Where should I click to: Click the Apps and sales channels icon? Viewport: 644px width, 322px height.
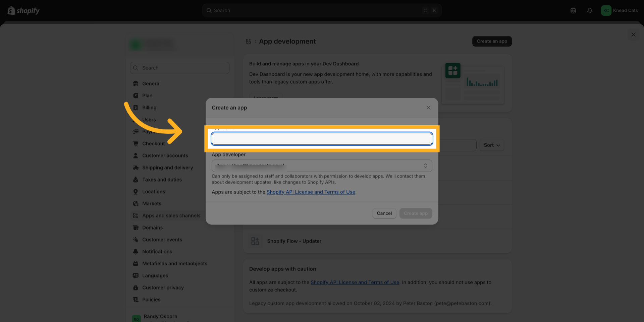[136, 215]
